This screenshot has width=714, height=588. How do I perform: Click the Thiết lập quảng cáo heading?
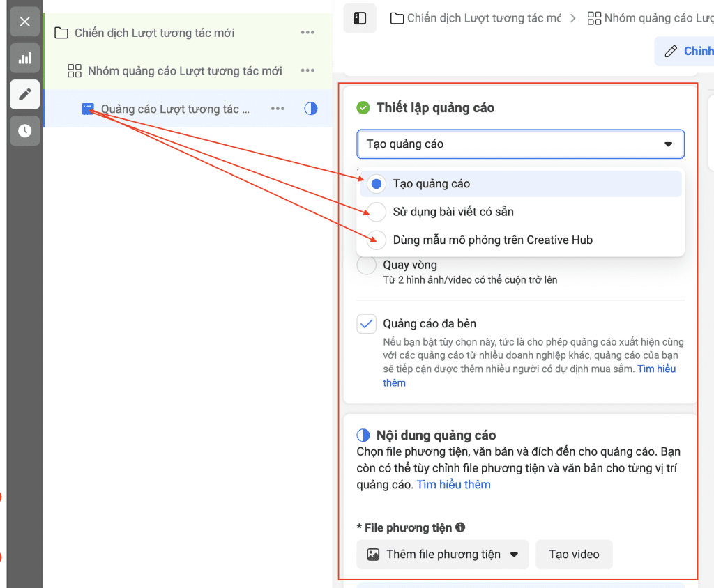click(x=435, y=108)
